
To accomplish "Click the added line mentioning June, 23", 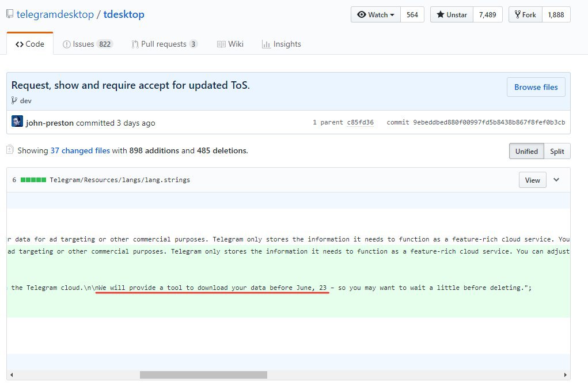I will coord(289,288).
